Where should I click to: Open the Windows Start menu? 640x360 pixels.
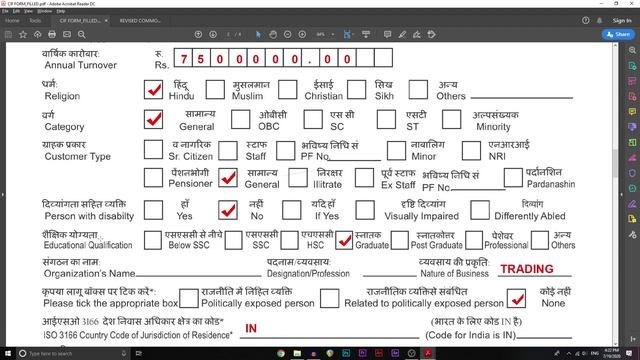[x=8, y=353]
